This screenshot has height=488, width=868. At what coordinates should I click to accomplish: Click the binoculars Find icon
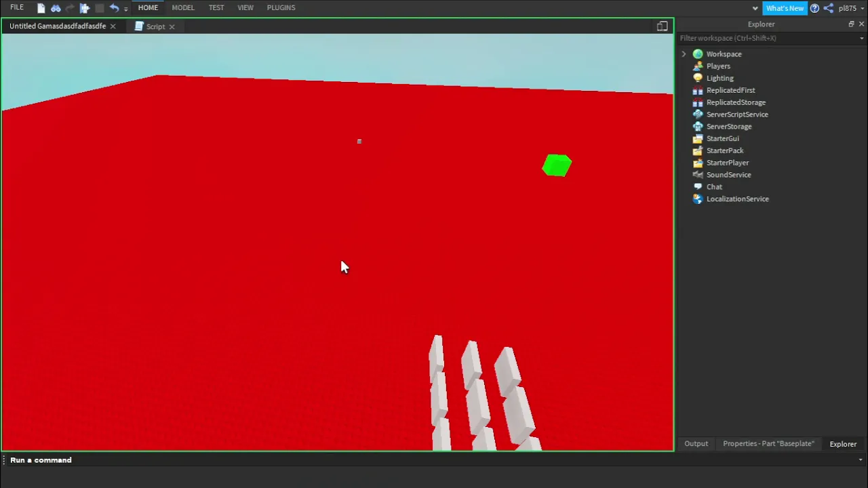click(56, 8)
